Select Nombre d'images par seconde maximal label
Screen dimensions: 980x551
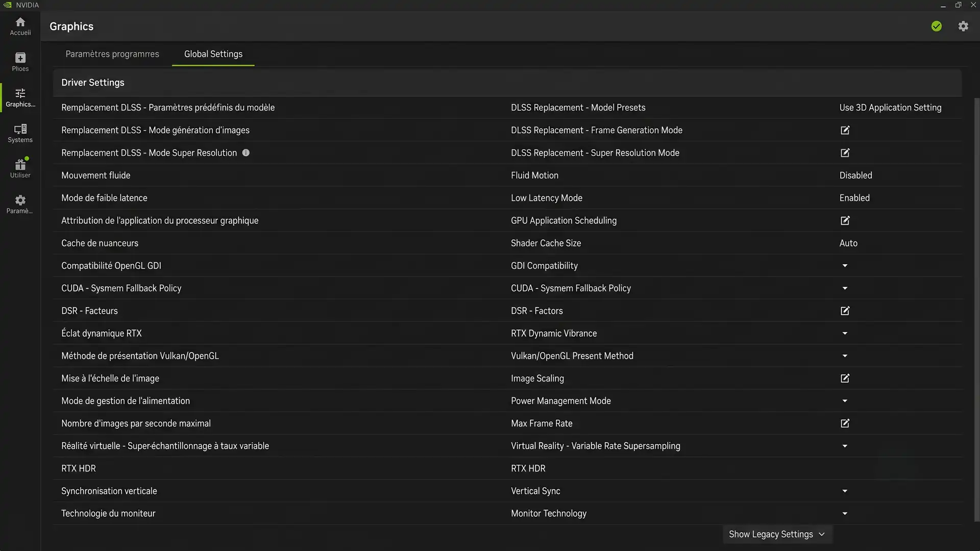[x=136, y=423]
